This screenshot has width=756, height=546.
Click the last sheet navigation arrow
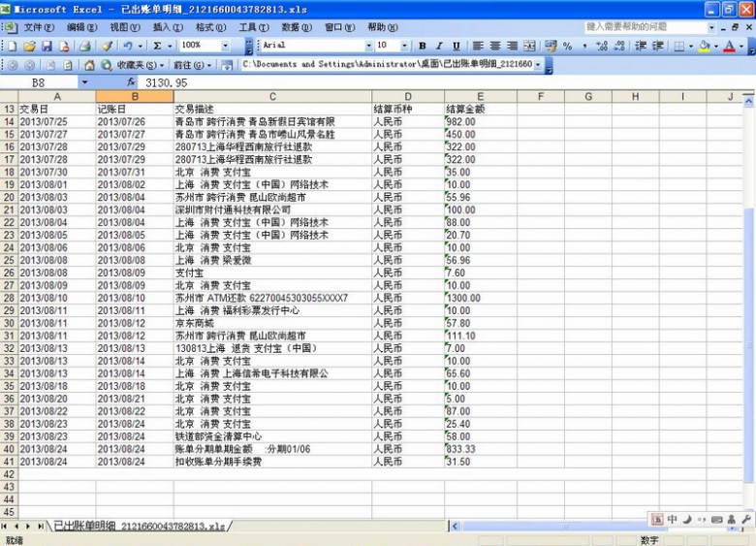pyautogui.click(x=41, y=527)
